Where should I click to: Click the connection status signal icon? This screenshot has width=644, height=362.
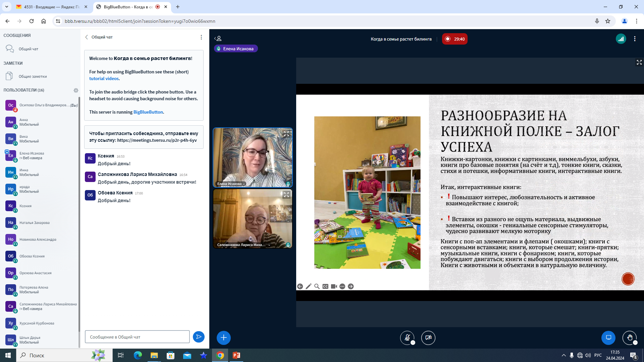click(x=621, y=39)
